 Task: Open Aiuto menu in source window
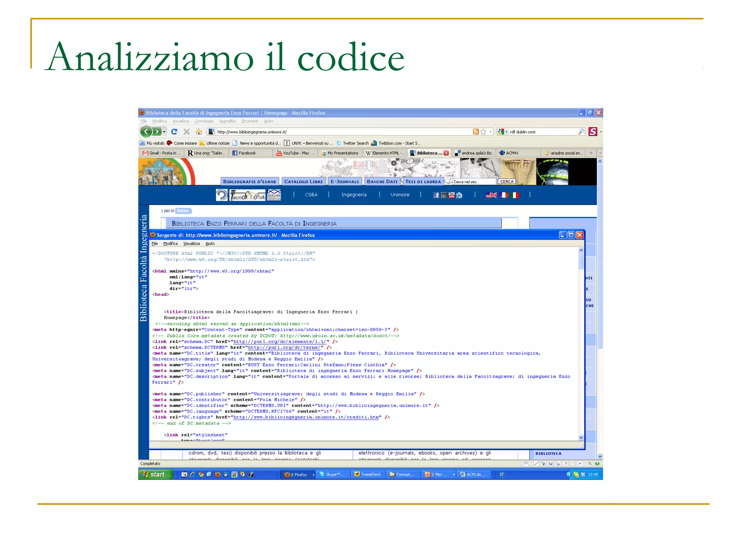[x=210, y=244]
